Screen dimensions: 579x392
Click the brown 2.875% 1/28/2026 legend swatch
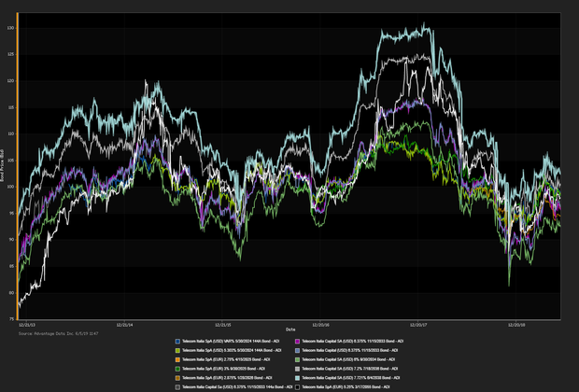pyautogui.click(x=177, y=378)
